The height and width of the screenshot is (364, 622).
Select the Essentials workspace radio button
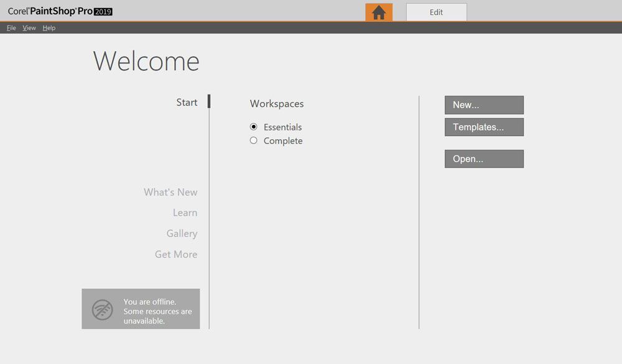click(254, 127)
